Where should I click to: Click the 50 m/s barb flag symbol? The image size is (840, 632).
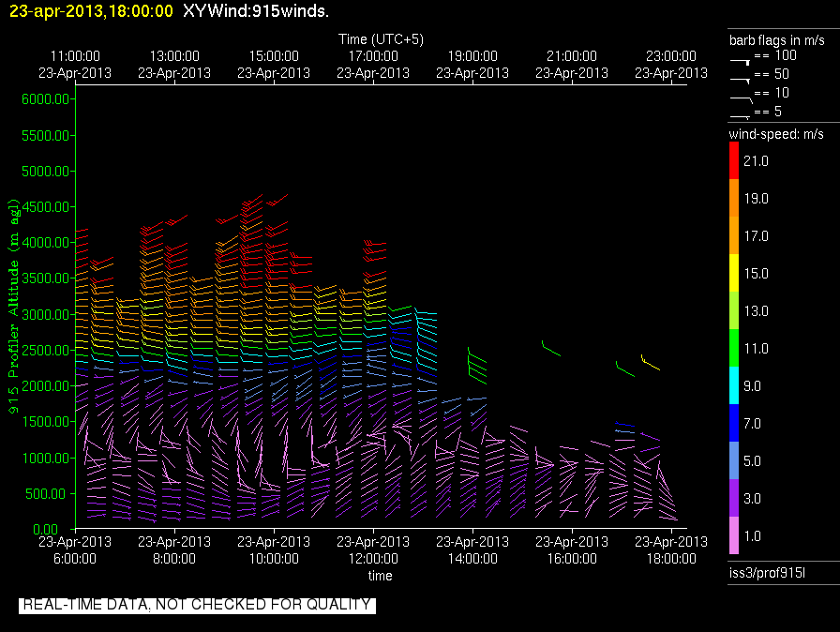coord(741,77)
